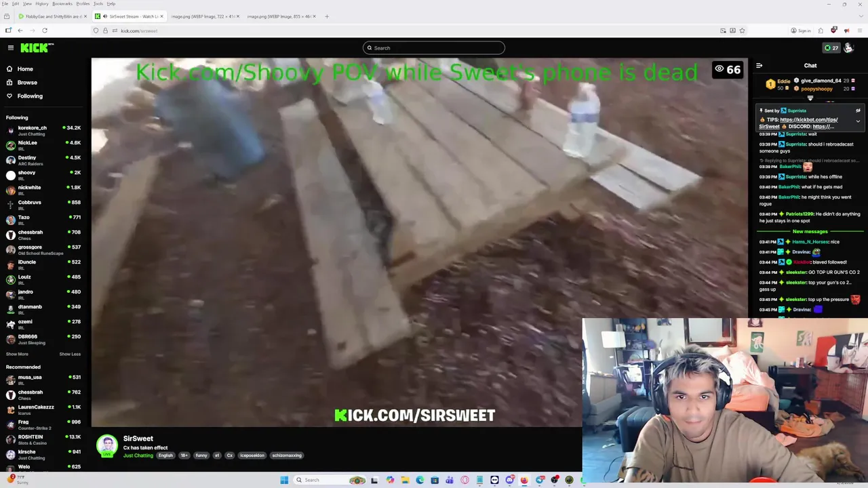Open Frag Counter-Strike 2 channel

pyautogui.click(x=43, y=424)
